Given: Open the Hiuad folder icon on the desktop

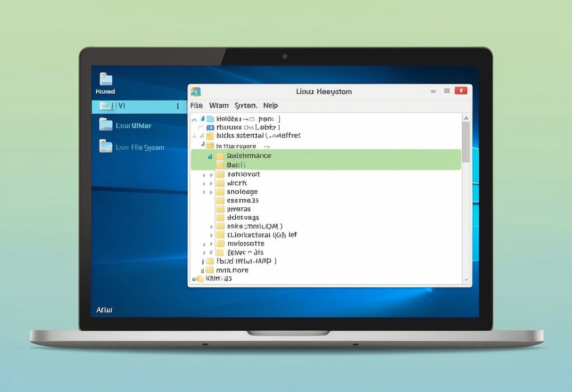Looking at the screenshot, I should pos(105,81).
